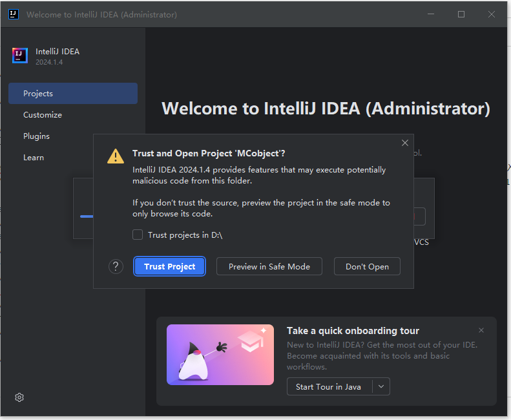The height and width of the screenshot is (420, 511).
Task: Open the Plugins section
Action: point(36,136)
